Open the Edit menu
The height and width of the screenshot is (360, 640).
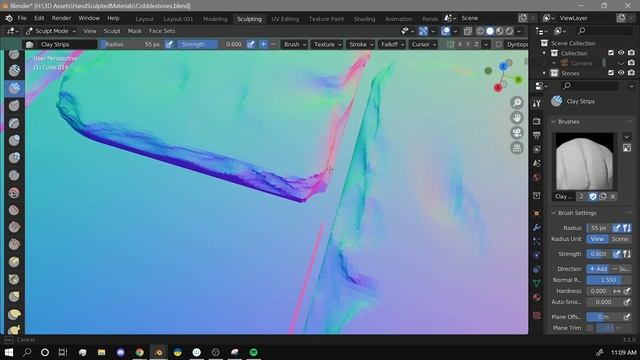(39, 18)
